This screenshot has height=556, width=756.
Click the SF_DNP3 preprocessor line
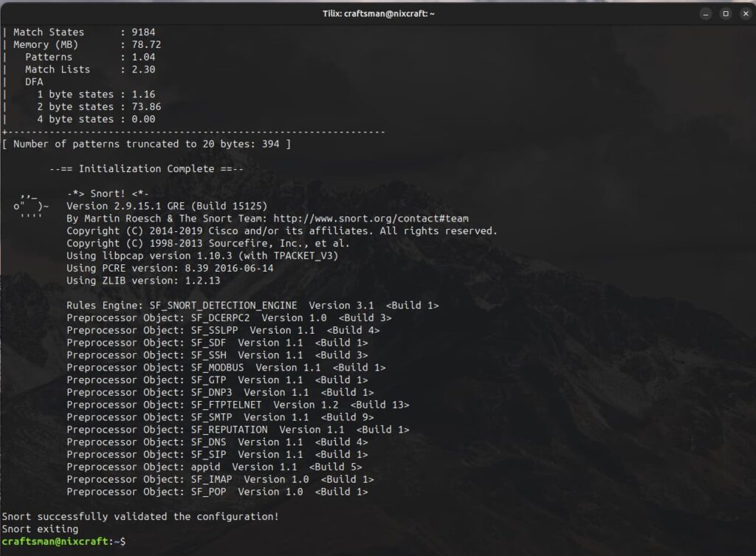[x=220, y=393]
